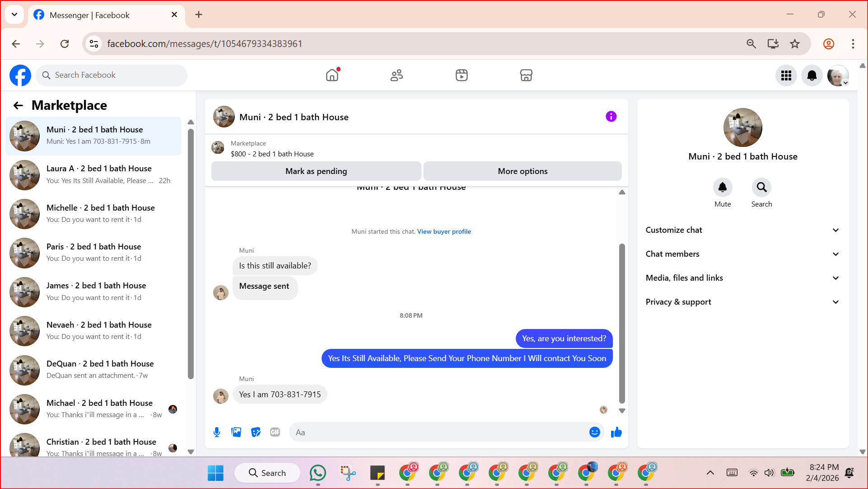Click purple conversation information icon
This screenshot has height=489, width=868.
611,117
